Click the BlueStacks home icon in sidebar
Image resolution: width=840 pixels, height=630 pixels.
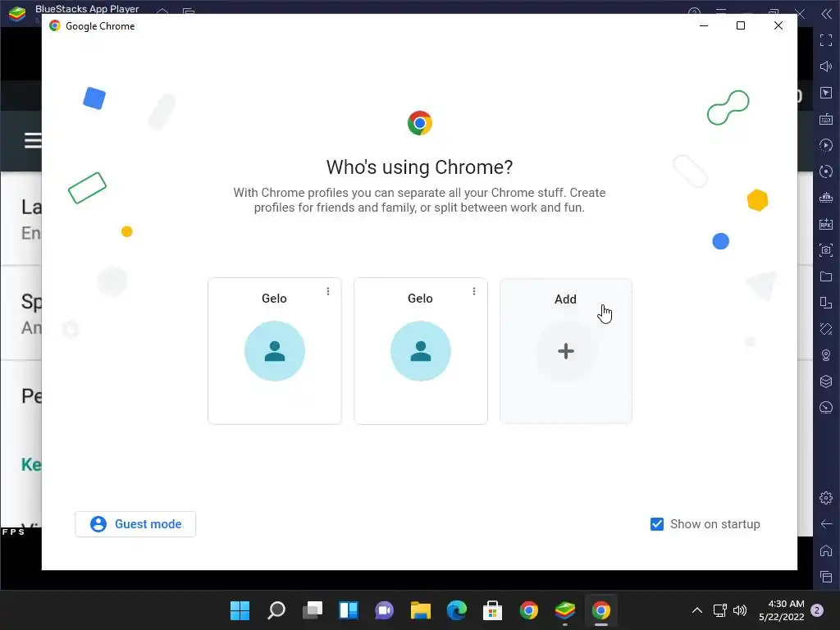click(x=826, y=550)
